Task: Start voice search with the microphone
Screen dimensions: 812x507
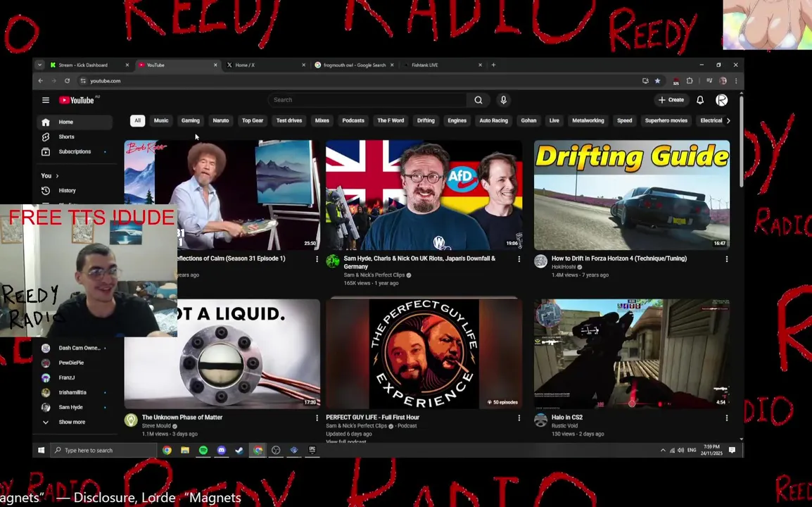Action: click(x=503, y=100)
